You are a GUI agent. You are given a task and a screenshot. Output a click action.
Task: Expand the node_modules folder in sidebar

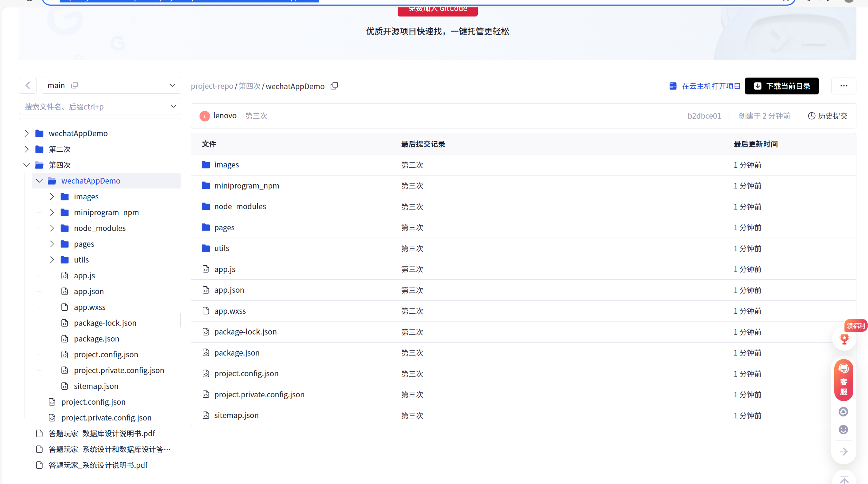pos(52,228)
